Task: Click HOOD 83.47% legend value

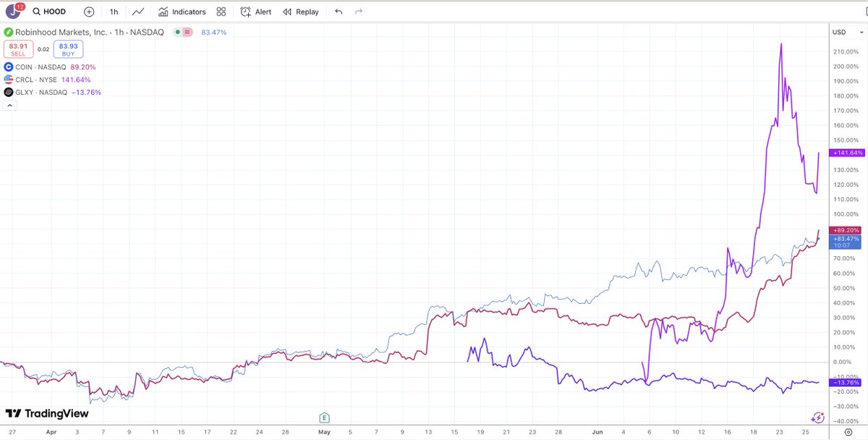Action: [x=213, y=33]
